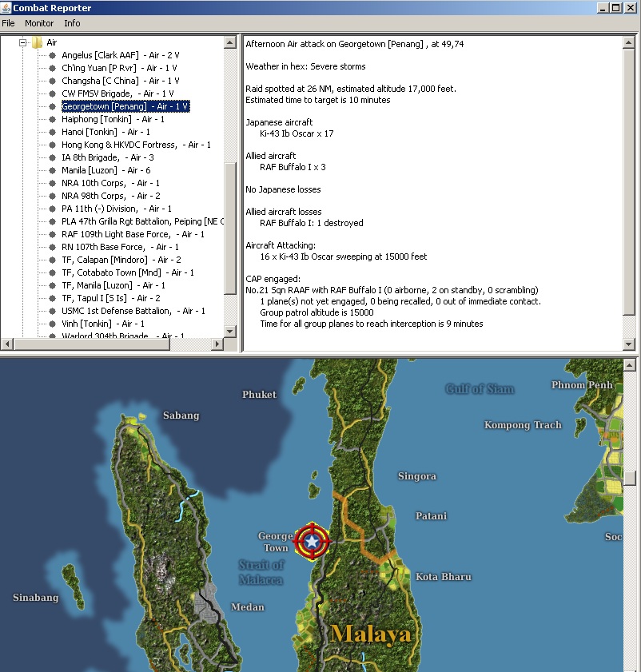Select Hong Kong & HKVDC Fortress report
This screenshot has height=672, width=641.
point(136,145)
